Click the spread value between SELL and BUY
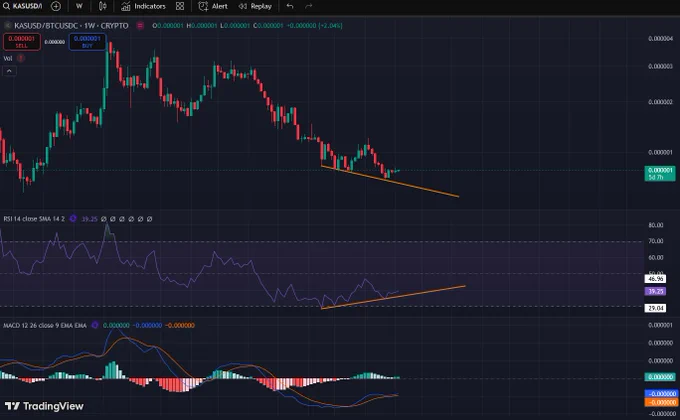680x420 pixels. click(55, 42)
